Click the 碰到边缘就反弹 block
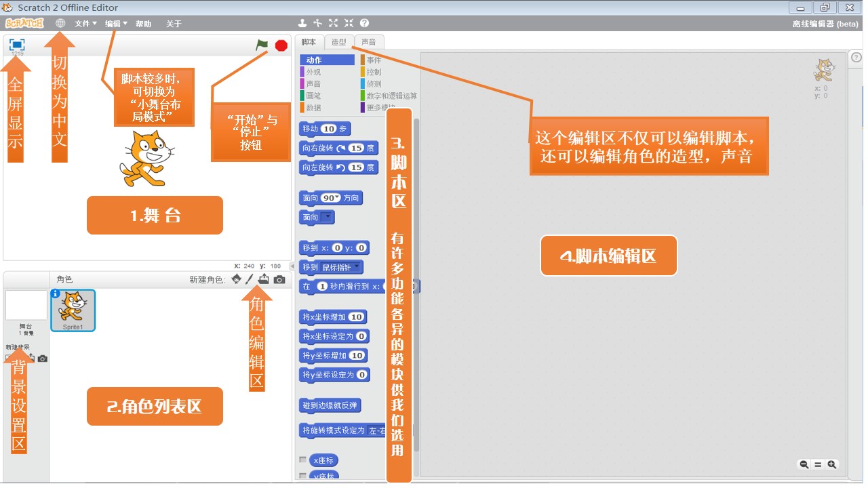 click(x=330, y=405)
